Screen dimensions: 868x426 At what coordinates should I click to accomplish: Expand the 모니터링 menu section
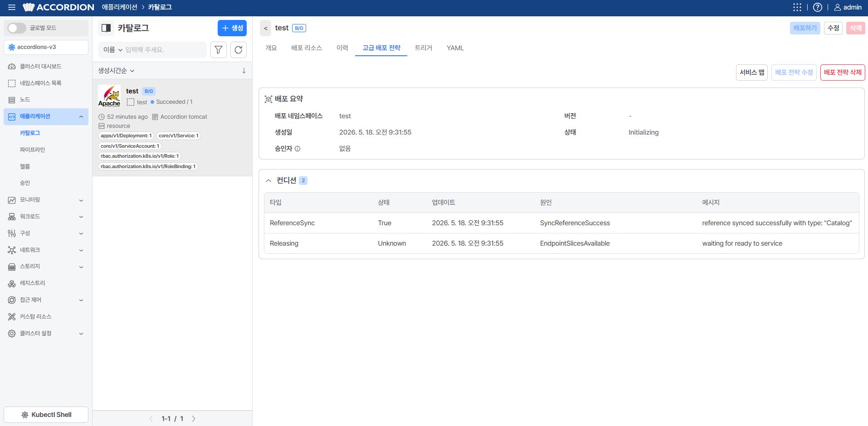[x=81, y=200]
